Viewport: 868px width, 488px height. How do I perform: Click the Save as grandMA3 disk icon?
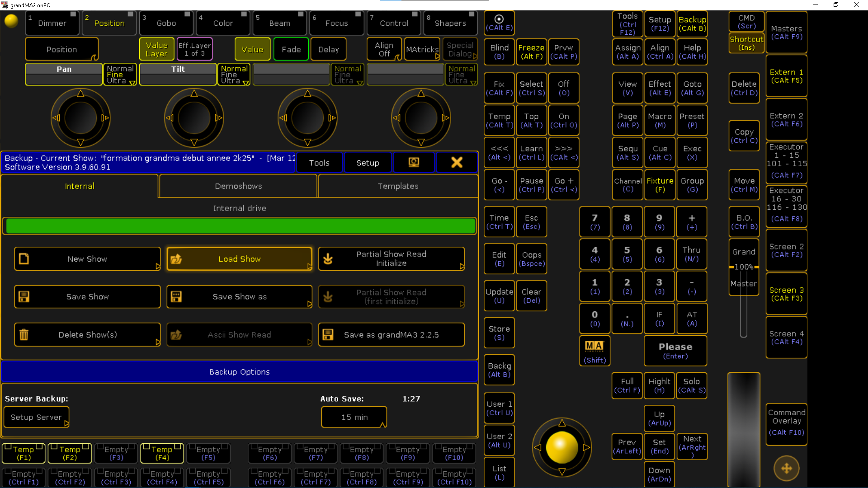[328, 334]
